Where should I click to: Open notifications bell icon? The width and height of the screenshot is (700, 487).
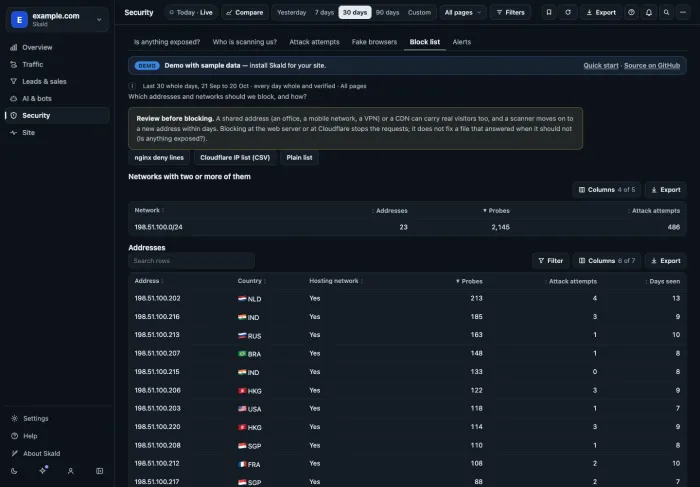click(649, 12)
